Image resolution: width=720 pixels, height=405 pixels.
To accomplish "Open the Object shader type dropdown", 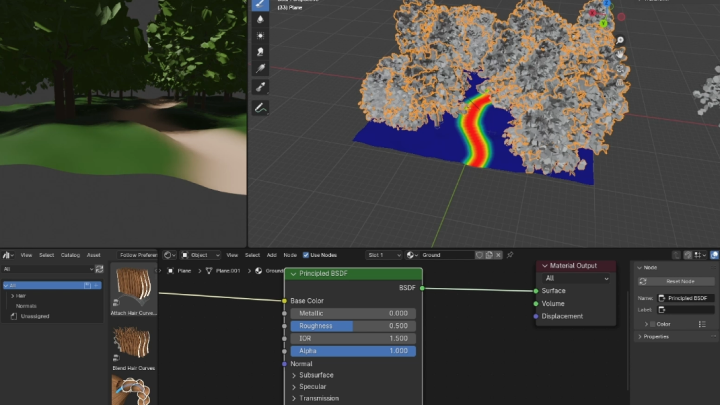I will coord(201,255).
